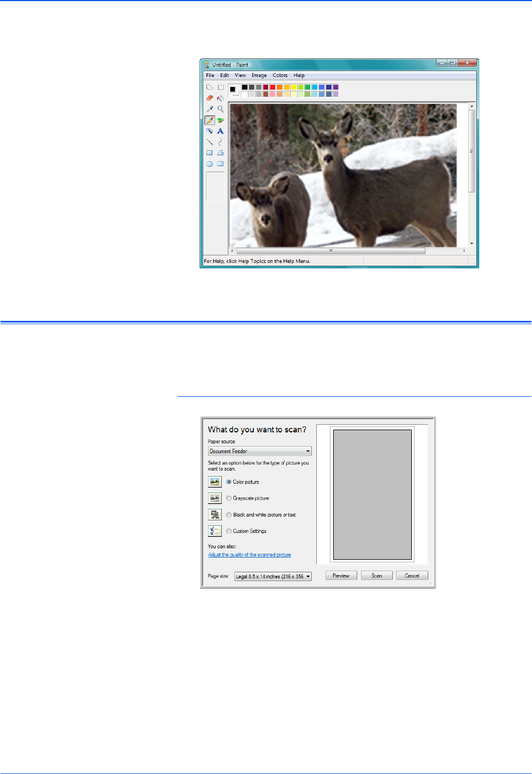
Task: Click the Color picture preview icon
Action: [x=215, y=482]
